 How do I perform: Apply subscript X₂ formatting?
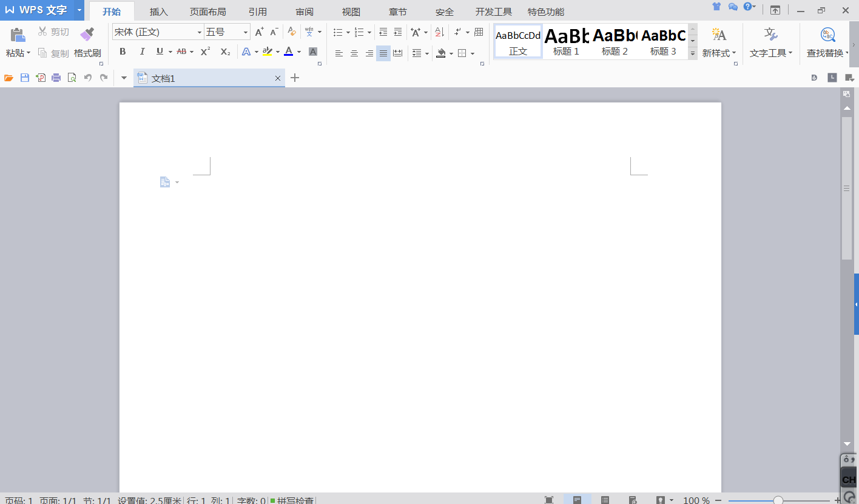[225, 52]
